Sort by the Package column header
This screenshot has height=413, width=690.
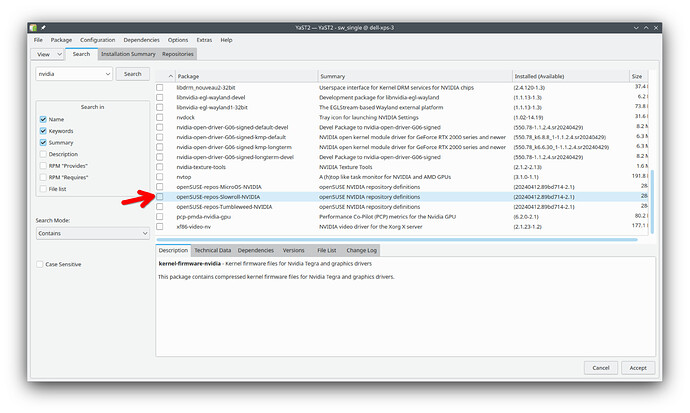pyautogui.click(x=246, y=76)
